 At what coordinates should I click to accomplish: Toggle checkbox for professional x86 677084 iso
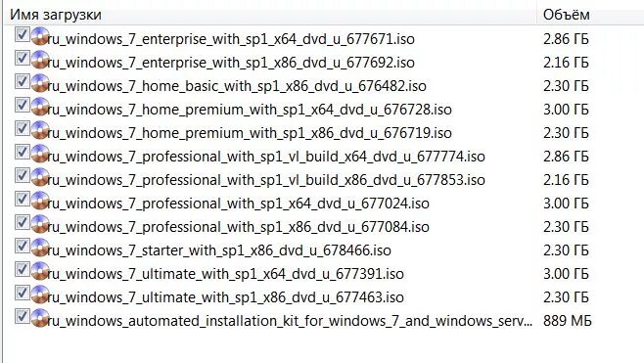pos(22,222)
